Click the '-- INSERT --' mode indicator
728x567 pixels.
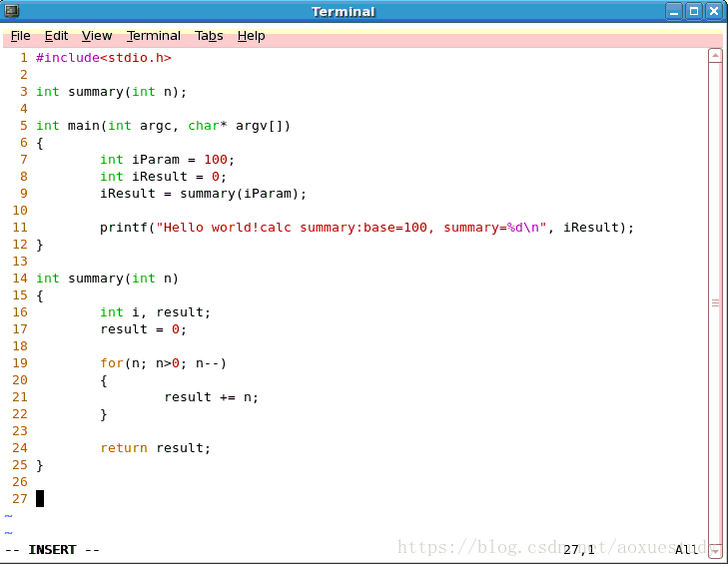(x=52, y=550)
